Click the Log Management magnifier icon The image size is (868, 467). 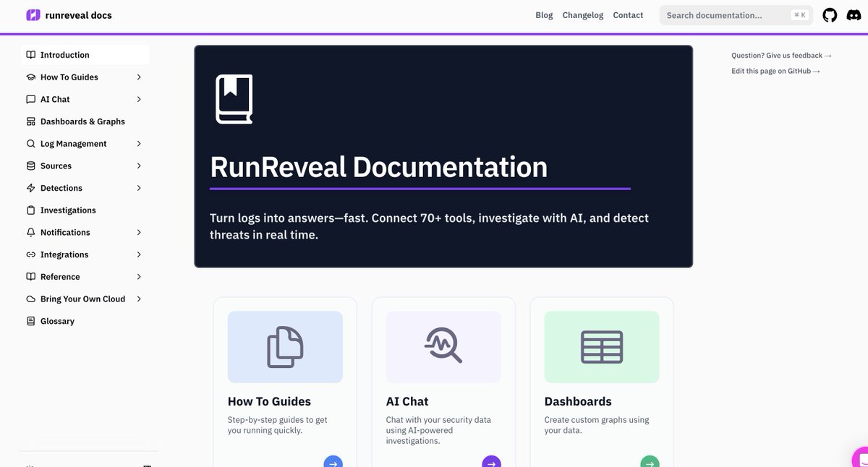coord(30,144)
